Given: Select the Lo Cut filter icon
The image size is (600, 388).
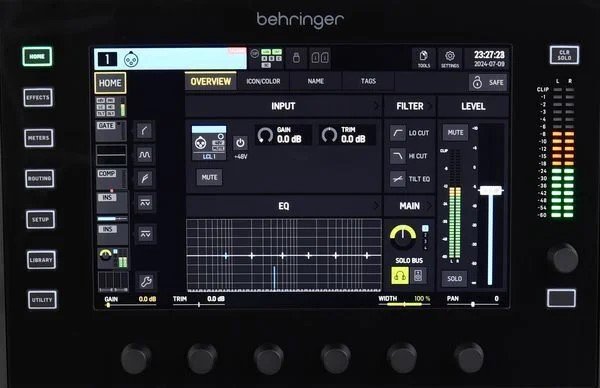Looking at the screenshot, I should [398, 133].
